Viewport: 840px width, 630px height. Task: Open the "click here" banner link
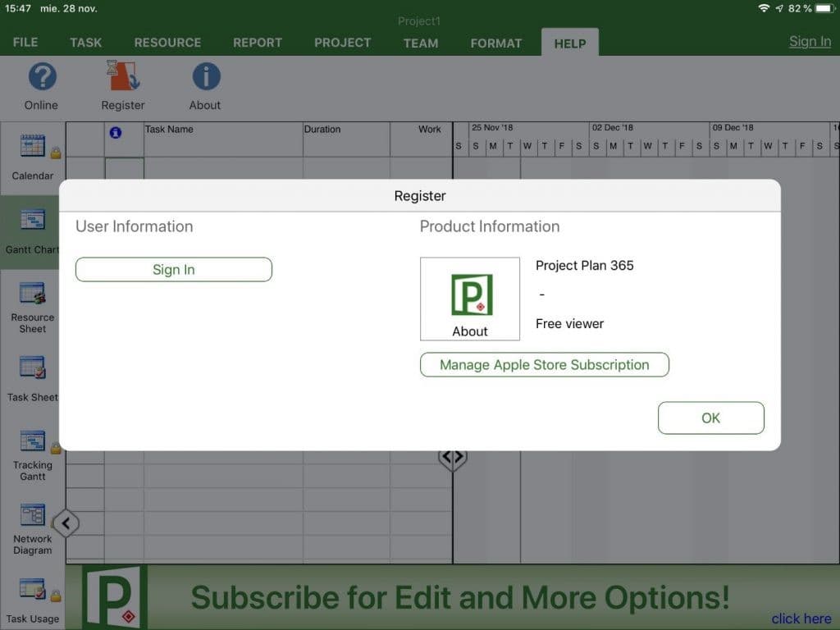coord(801,619)
